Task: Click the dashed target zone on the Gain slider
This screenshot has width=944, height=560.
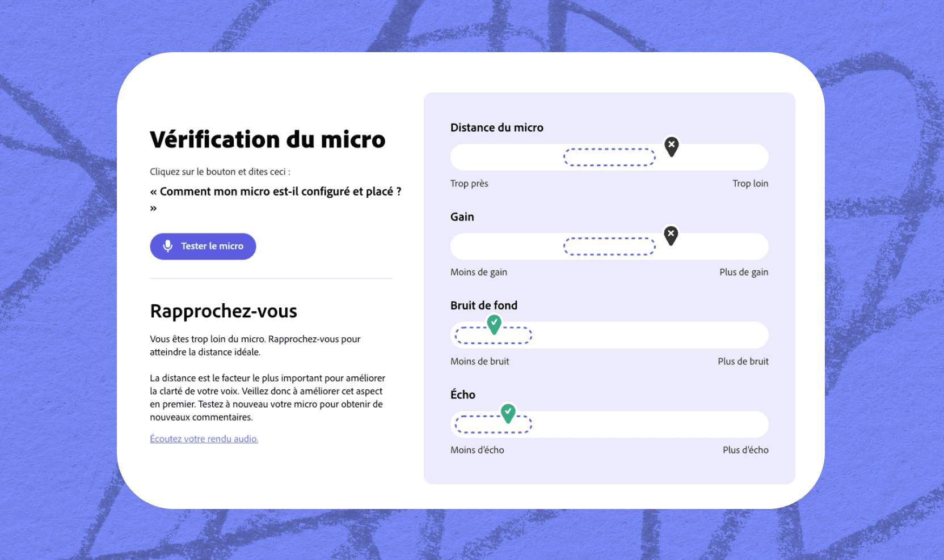Action: [609, 246]
